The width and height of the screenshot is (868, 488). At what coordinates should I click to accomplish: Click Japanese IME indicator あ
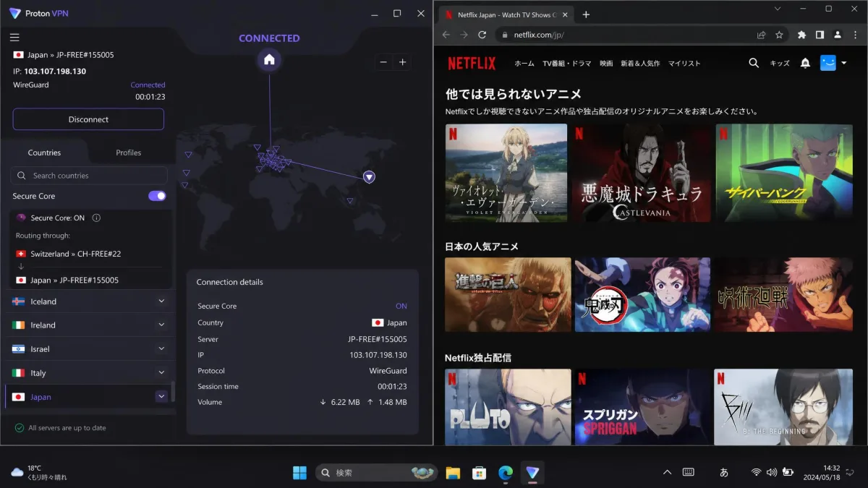coord(724,472)
